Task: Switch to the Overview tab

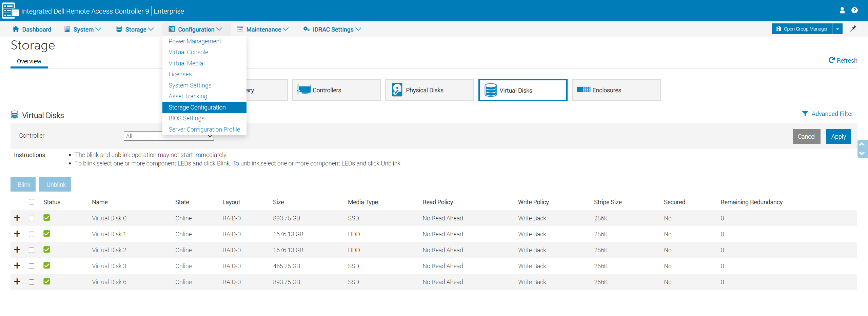Action: tap(29, 61)
